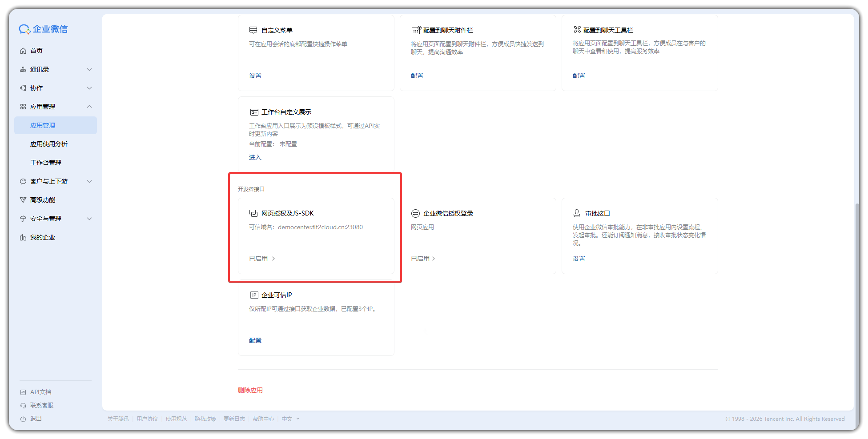Click the 删除应用 link
The width and height of the screenshot is (868, 439).
250,390
